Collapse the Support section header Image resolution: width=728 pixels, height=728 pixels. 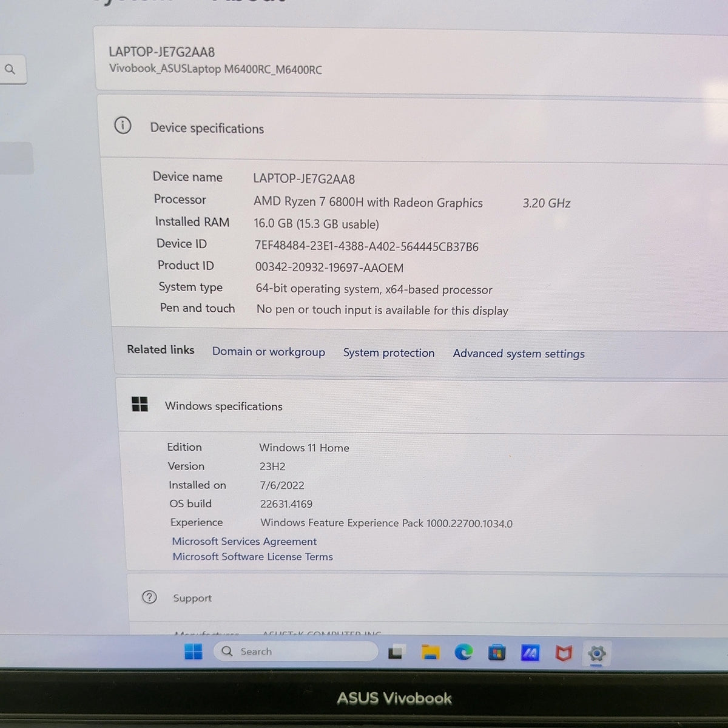(x=428, y=598)
